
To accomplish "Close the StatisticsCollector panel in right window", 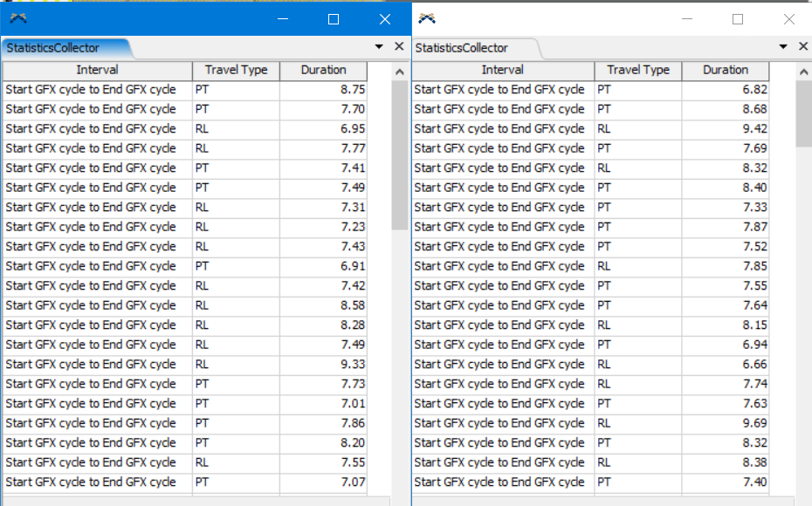I will pyautogui.click(x=803, y=47).
